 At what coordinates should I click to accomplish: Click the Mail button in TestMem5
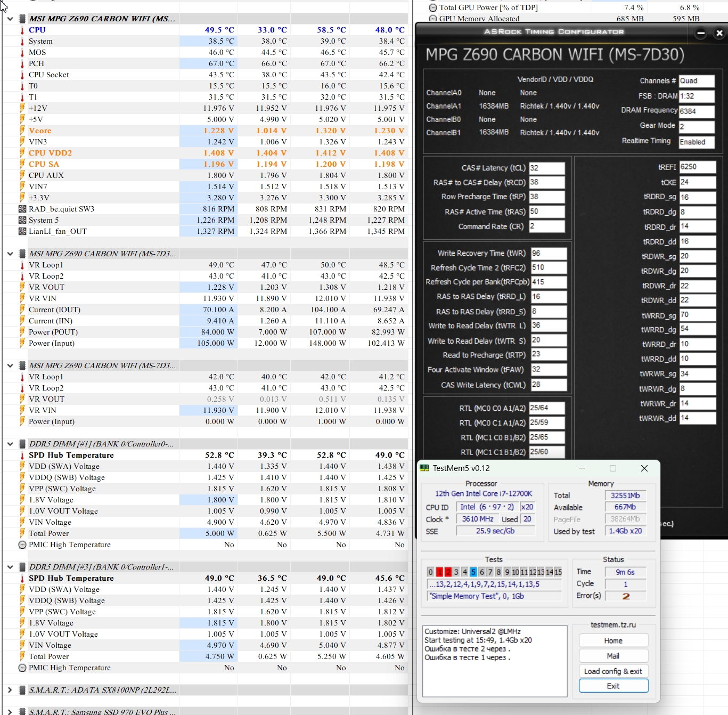pos(614,656)
